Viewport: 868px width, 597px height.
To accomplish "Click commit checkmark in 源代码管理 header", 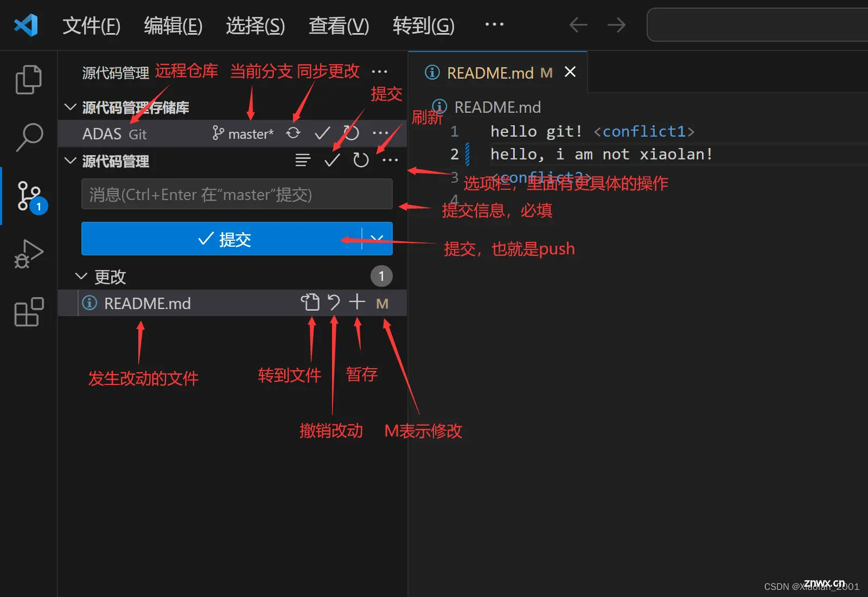I will point(332,160).
